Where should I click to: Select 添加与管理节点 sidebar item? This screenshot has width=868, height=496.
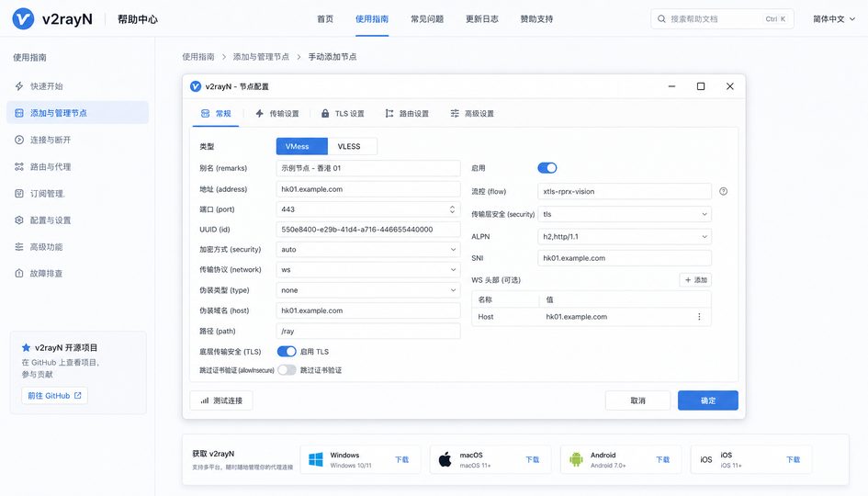pos(77,113)
